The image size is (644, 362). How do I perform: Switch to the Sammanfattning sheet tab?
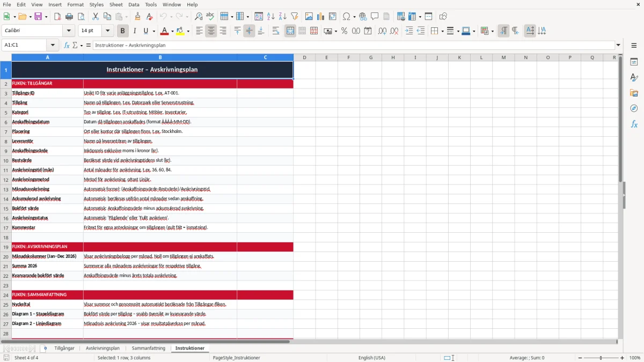149,348
